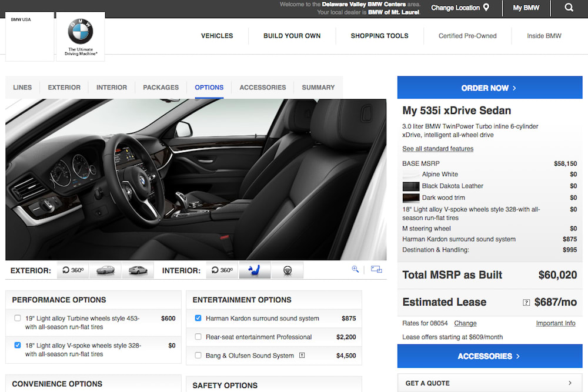Open the SHOPPING TOOLS menu
The image size is (588, 392).
pyautogui.click(x=379, y=36)
